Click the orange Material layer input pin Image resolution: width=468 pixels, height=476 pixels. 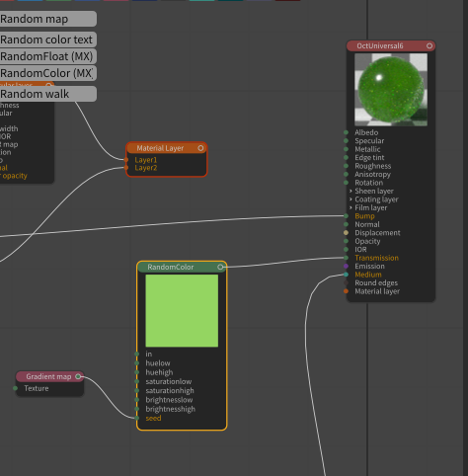point(346,291)
